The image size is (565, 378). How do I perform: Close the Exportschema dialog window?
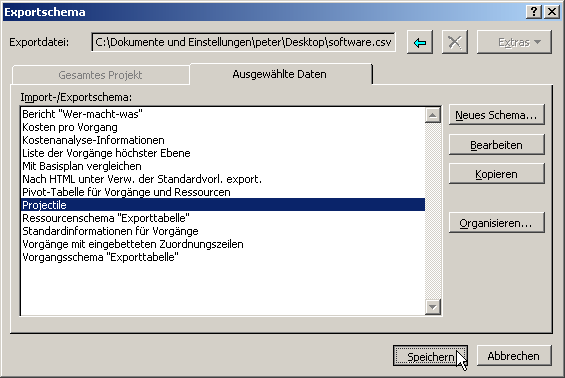click(x=552, y=12)
